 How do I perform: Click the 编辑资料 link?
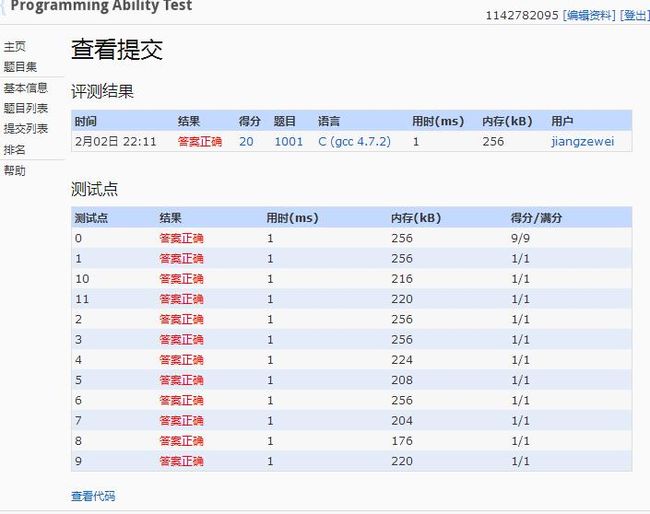[589, 15]
